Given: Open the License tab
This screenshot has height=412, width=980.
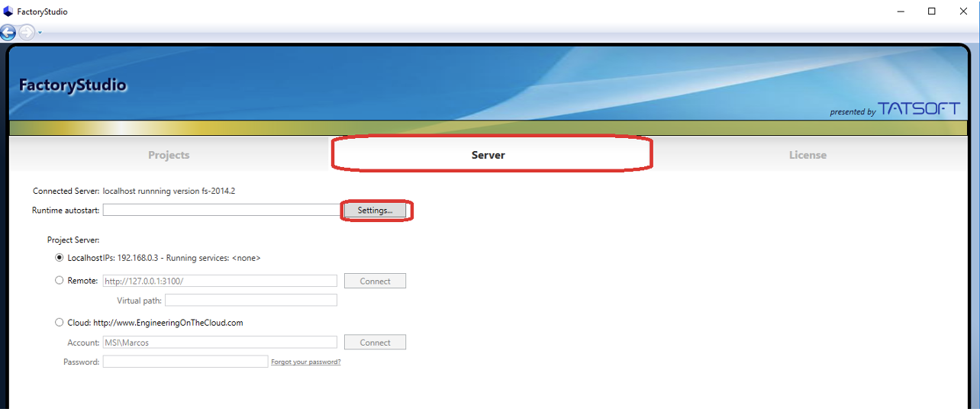Looking at the screenshot, I should [x=808, y=155].
